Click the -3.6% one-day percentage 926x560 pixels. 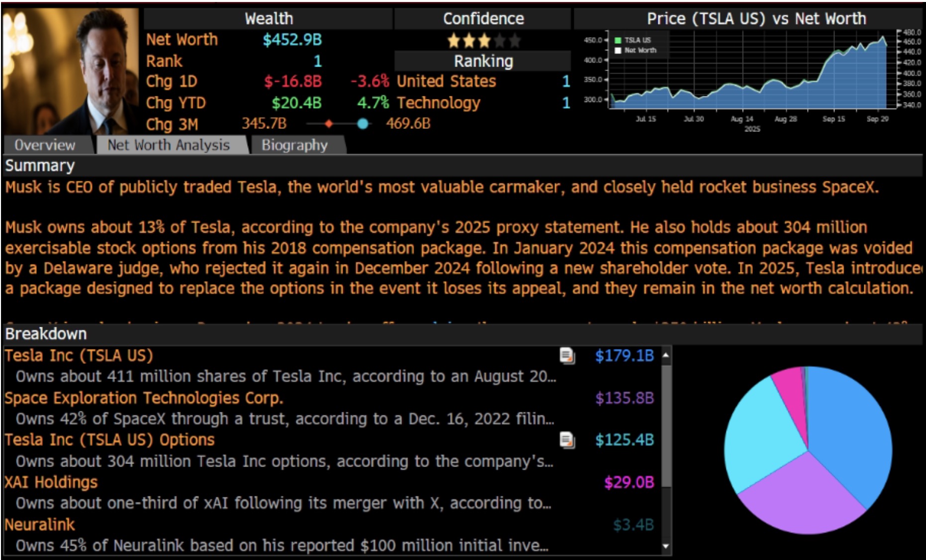point(370,81)
